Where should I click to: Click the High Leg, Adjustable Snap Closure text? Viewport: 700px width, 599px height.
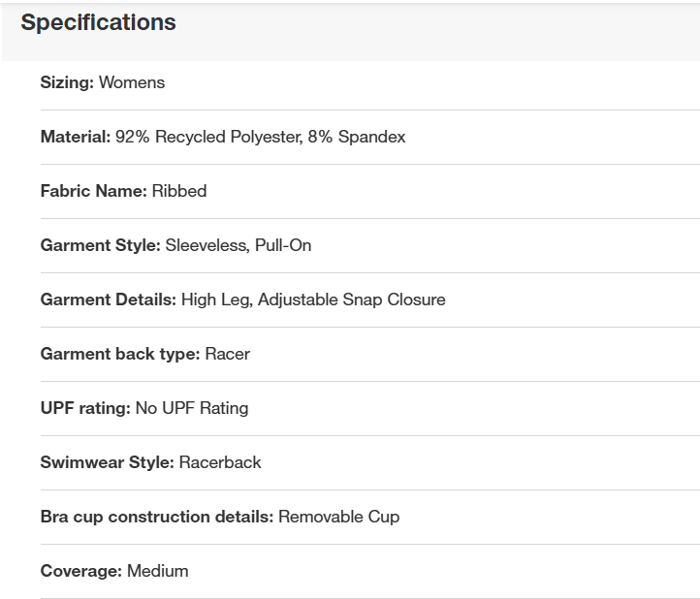point(313,299)
